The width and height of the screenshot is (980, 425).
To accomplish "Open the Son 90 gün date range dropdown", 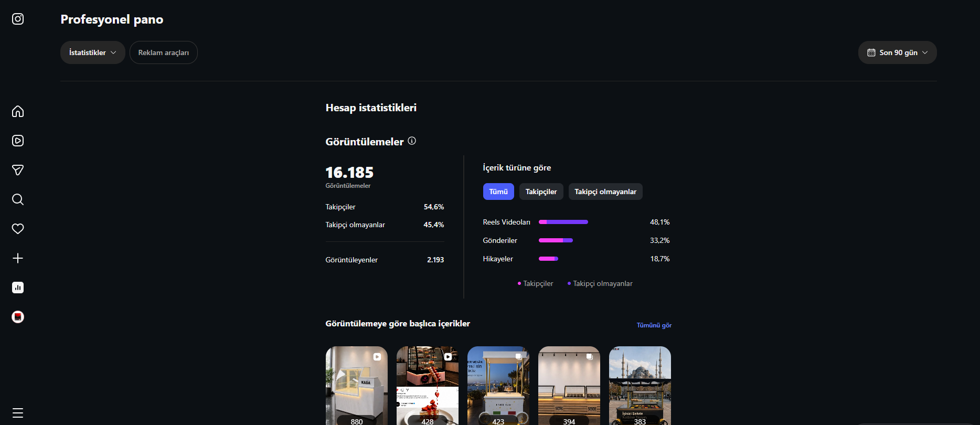I will coord(898,52).
